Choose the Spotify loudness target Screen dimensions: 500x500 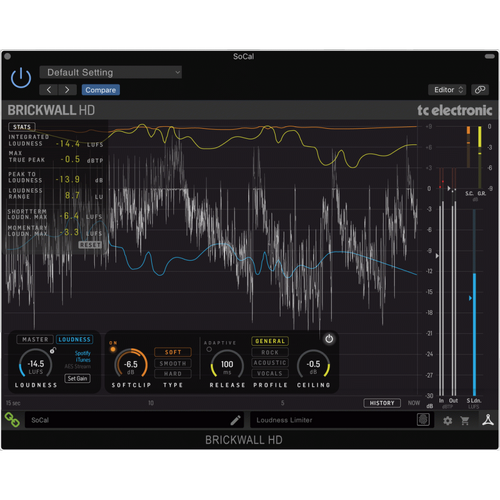pyautogui.click(x=83, y=353)
